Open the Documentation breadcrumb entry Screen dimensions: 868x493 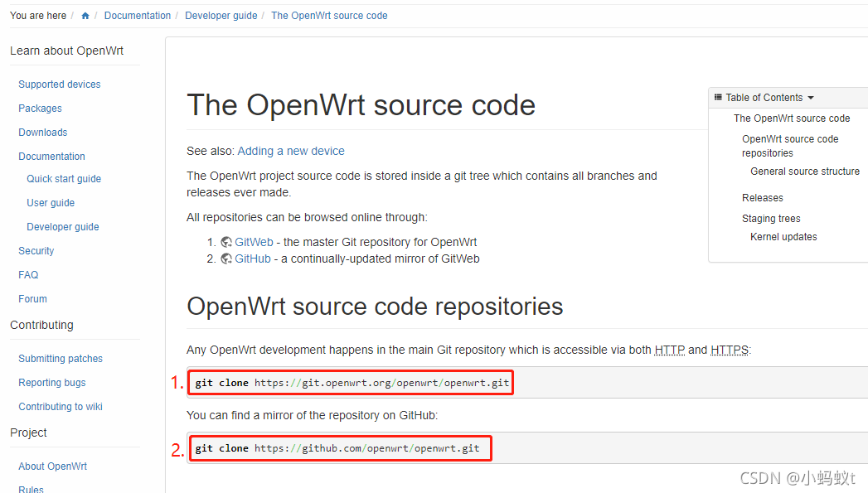pyautogui.click(x=138, y=15)
